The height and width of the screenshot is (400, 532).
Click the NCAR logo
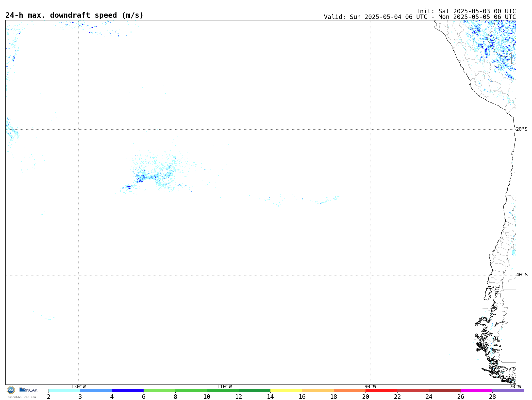tap(28, 390)
